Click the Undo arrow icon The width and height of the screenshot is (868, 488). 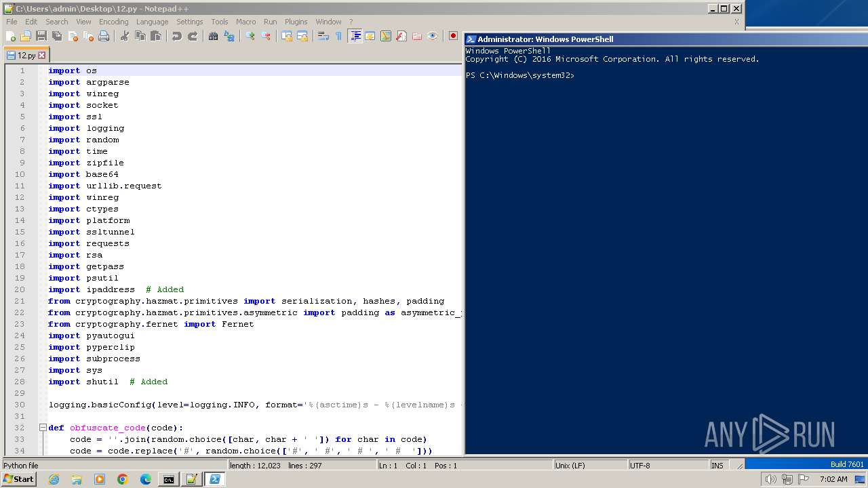[177, 36]
